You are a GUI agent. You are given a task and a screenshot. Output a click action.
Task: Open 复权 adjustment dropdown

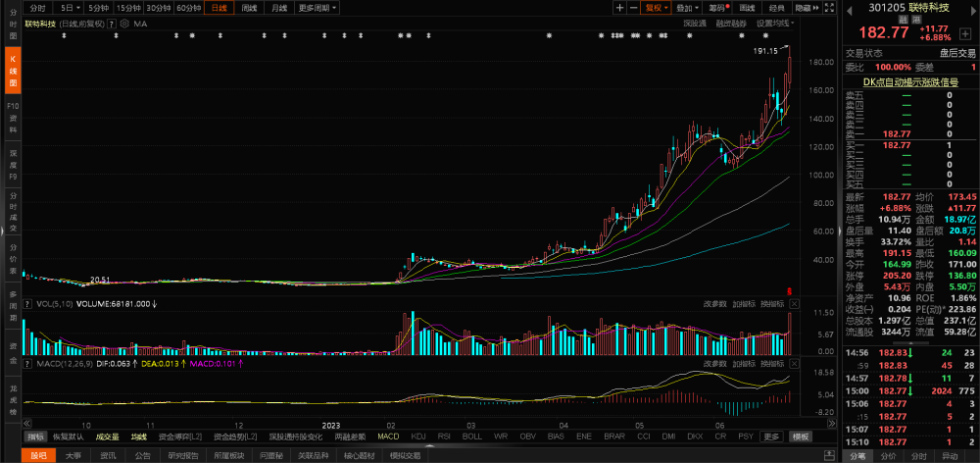[x=657, y=8]
